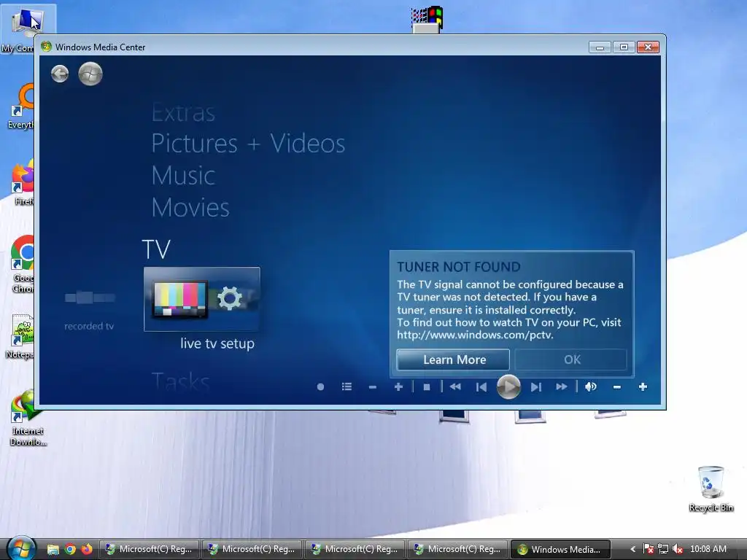Viewport: 747px width, 560px height.
Task: Click channel down minus button
Action: pyautogui.click(x=373, y=387)
